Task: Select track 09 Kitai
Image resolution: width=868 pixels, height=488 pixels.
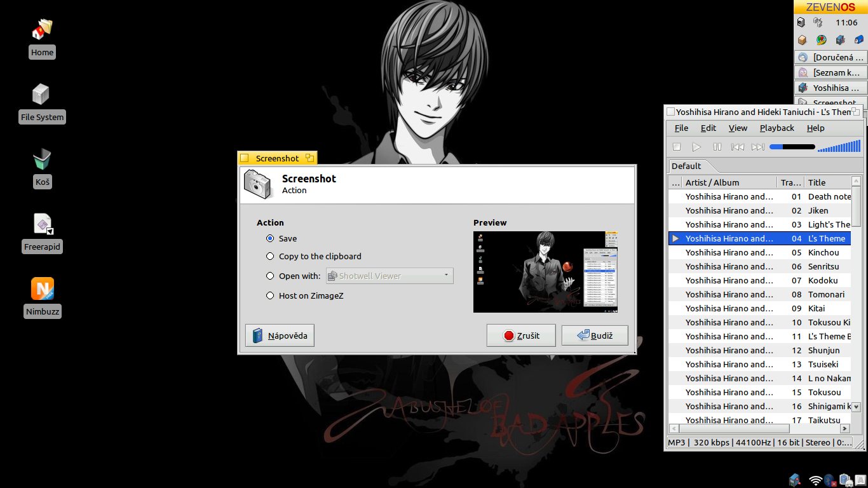Action: coord(759,308)
